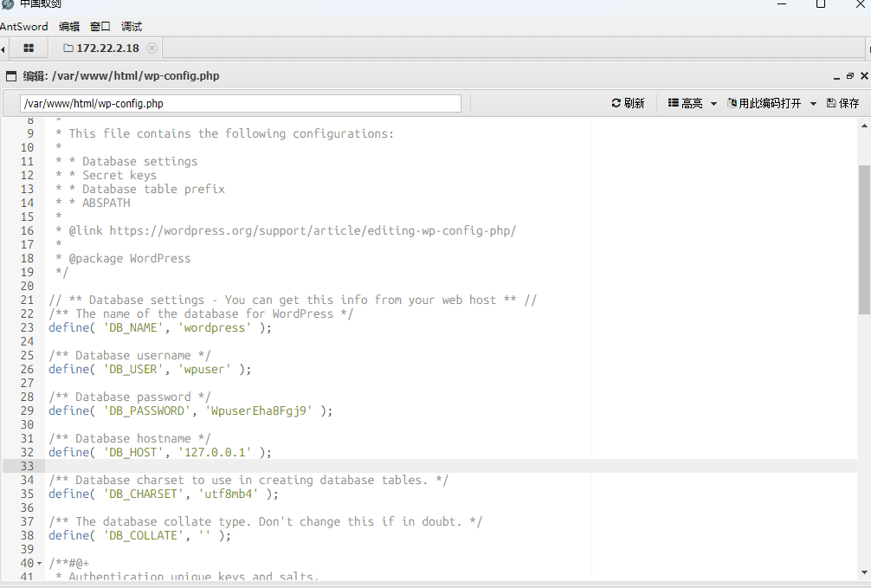Close the 172.22.2.18 tab
The height and width of the screenshot is (588, 871).
coord(152,48)
